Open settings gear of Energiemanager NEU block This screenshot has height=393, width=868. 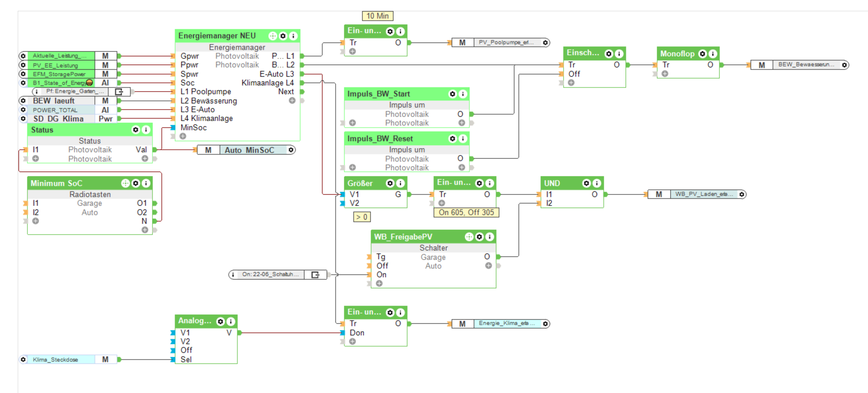283,36
